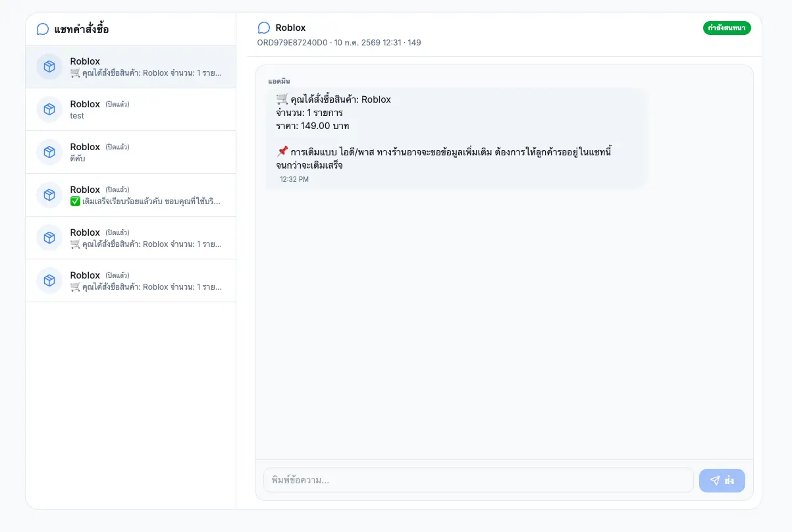Focus the พิมพ์ข้อความ message input

479,481
